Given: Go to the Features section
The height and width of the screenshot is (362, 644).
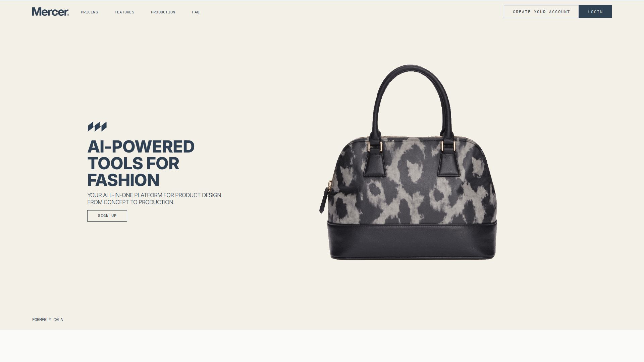Looking at the screenshot, I should point(124,12).
